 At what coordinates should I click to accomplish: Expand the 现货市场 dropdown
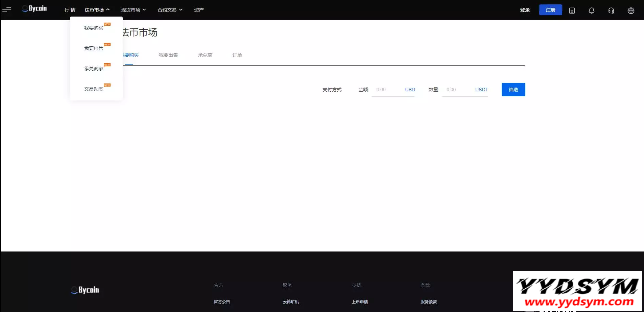click(x=134, y=10)
